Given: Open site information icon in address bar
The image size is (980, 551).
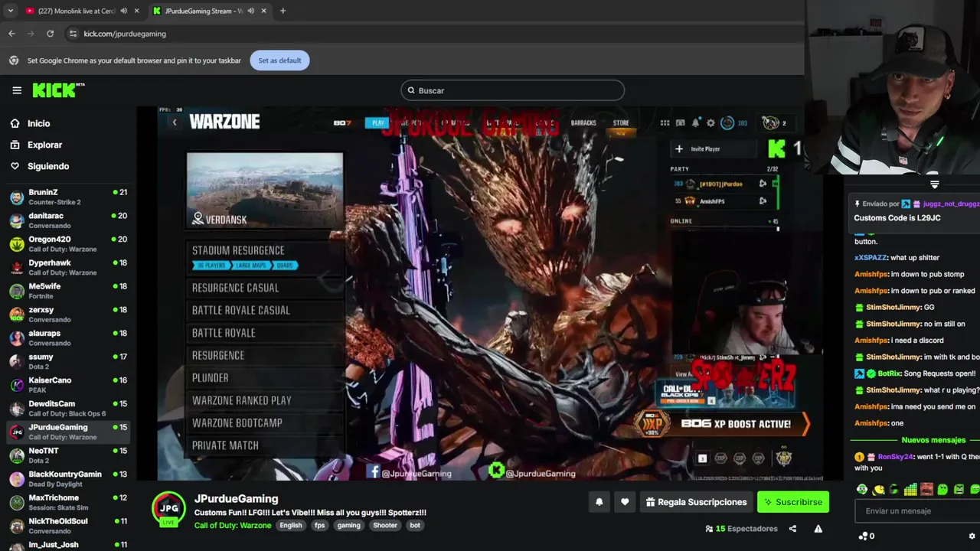Looking at the screenshot, I should (x=73, y=34).
